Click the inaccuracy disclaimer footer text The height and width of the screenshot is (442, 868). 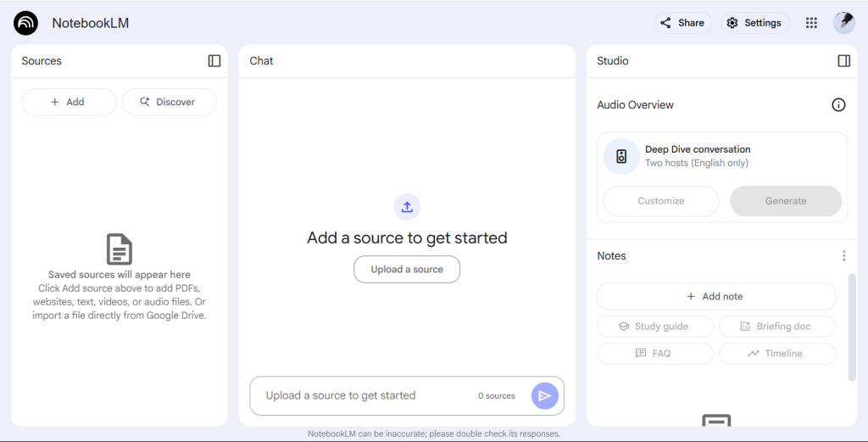pos(434,434)
